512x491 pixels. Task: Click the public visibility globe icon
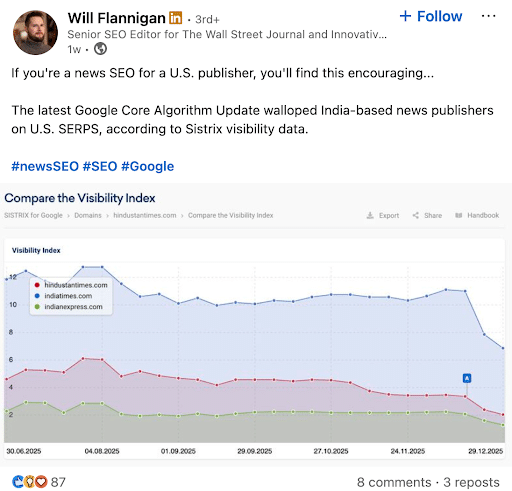(100, 49)
